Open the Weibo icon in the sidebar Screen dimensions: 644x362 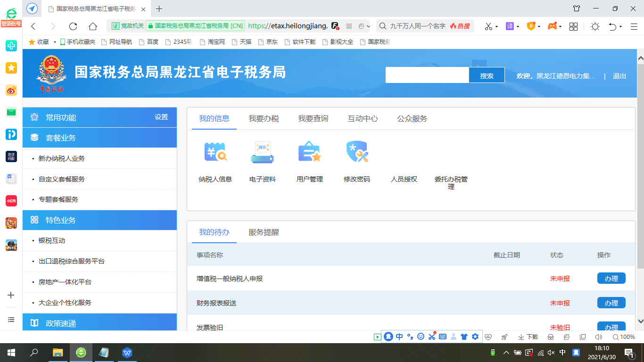[11, 90]
